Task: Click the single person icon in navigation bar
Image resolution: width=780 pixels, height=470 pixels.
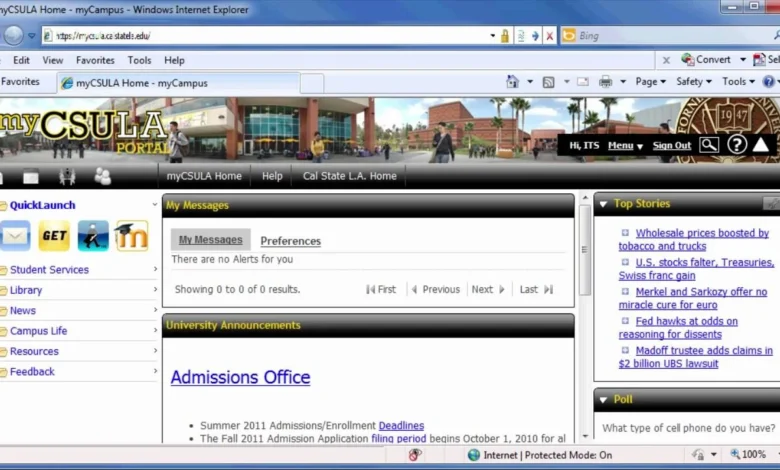Action: pyautogui.click(x=67, y=176)
